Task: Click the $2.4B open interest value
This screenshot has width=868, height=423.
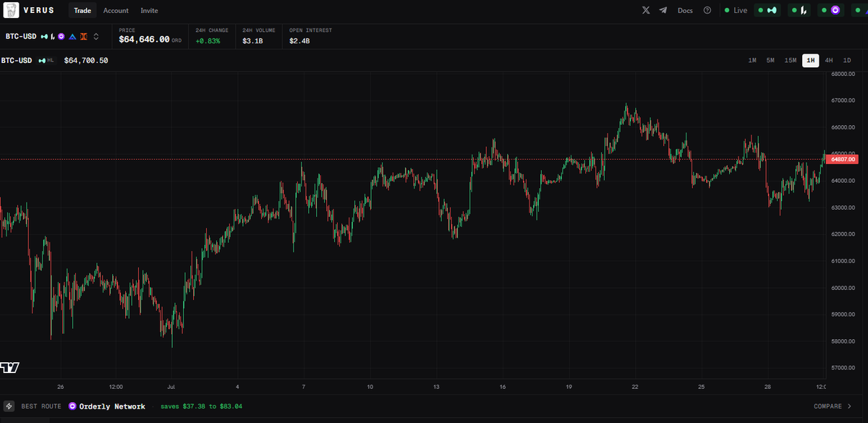Action: (x=299, y=40)
